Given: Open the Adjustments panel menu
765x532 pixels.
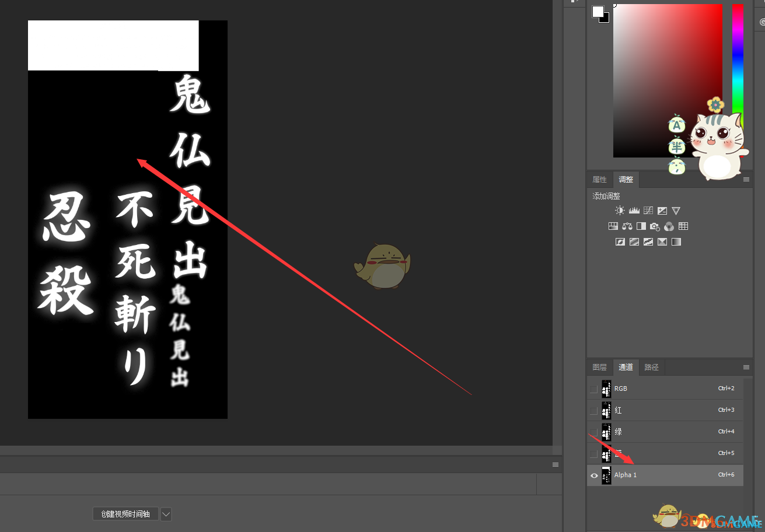Looking at the screenshot, I should 746,180.
